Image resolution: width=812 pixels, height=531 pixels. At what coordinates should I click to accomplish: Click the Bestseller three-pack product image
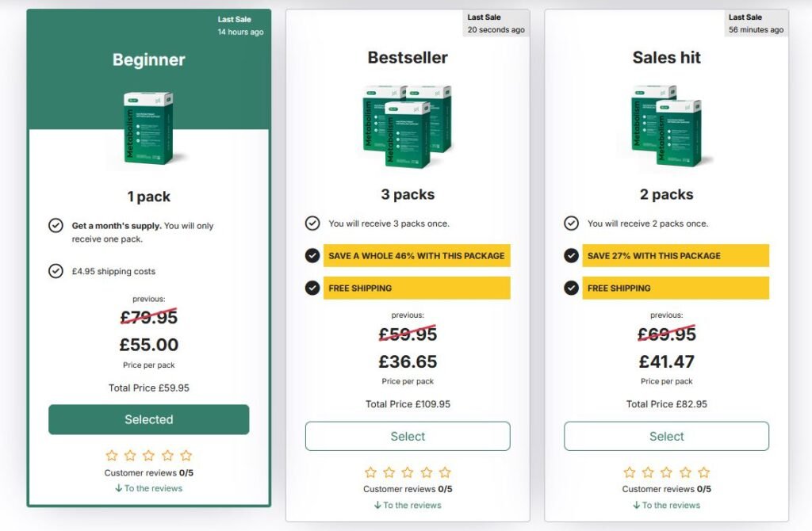point(408,125)
